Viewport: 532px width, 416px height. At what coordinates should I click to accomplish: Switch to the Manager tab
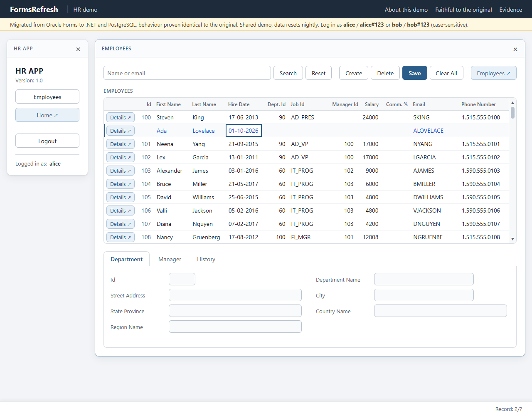170,259
